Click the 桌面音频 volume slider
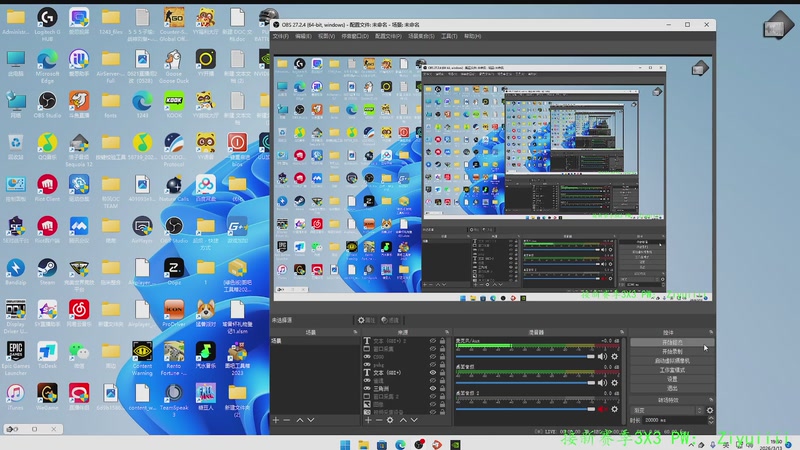The width and height of the screenshot is (800, 450). [x=525, y=383]
